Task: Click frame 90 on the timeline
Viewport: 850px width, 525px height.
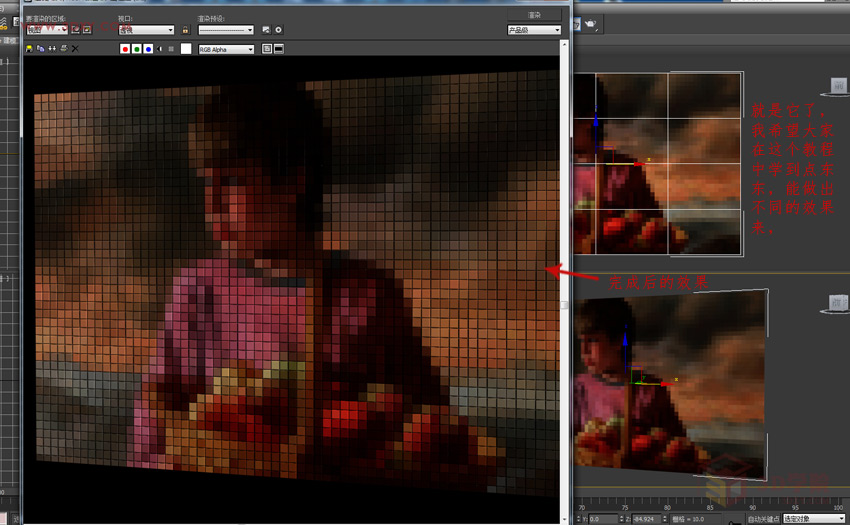Action: click(x=752, y=508)
